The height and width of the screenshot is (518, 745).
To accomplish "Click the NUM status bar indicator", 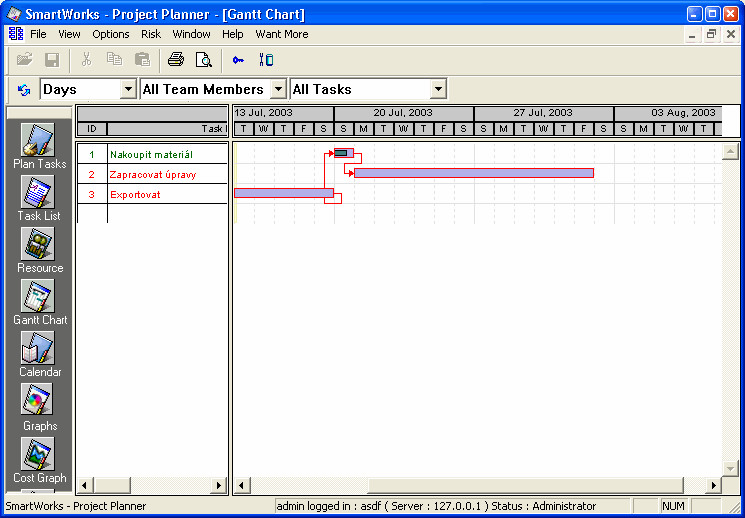I will (674, 506).
